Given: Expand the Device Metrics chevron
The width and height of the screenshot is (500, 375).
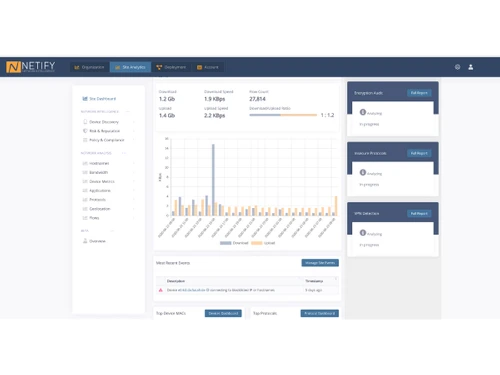Looking at the screenshot, I should click(134, 181).
